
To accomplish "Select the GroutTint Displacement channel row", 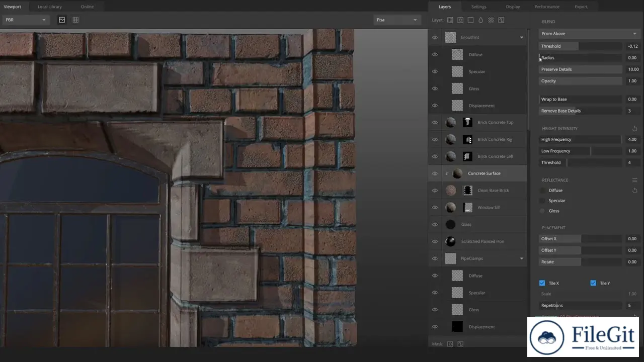I will (477, 106).
